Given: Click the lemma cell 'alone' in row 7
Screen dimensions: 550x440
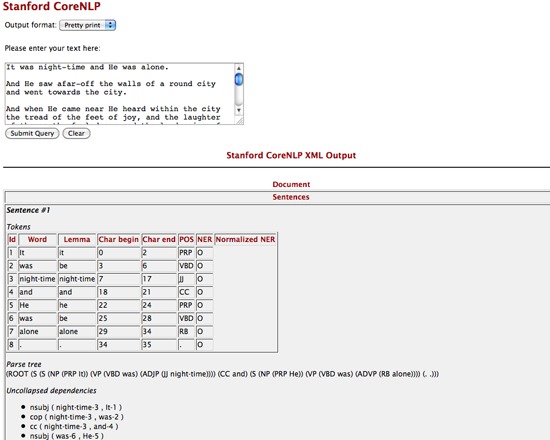Looking at the screenshot, I should [x=77, y=332].
